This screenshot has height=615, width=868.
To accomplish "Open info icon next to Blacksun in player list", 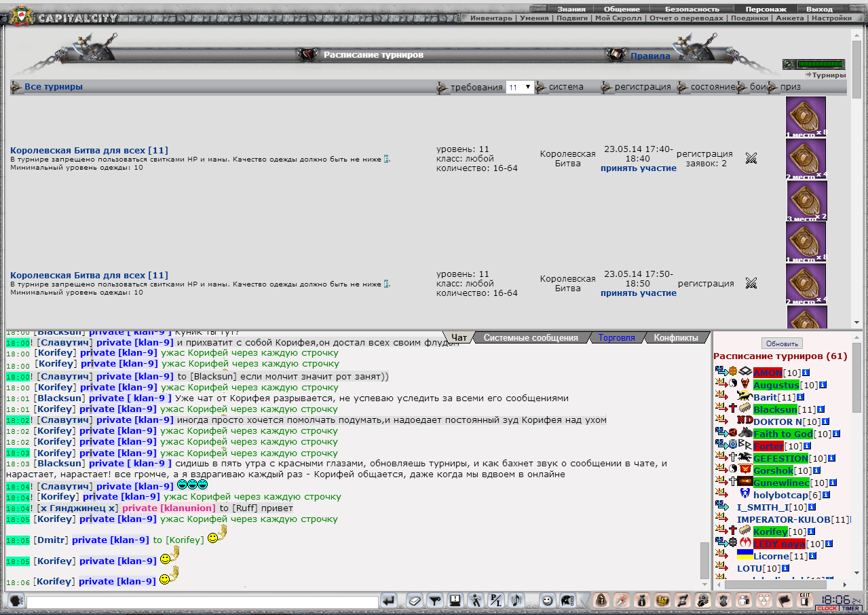I will 819,409.
